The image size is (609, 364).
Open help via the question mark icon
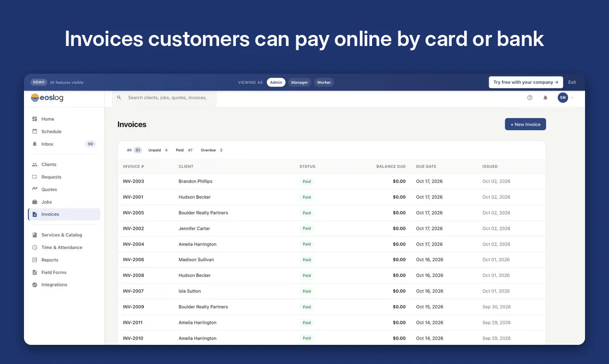pos(530,98)
